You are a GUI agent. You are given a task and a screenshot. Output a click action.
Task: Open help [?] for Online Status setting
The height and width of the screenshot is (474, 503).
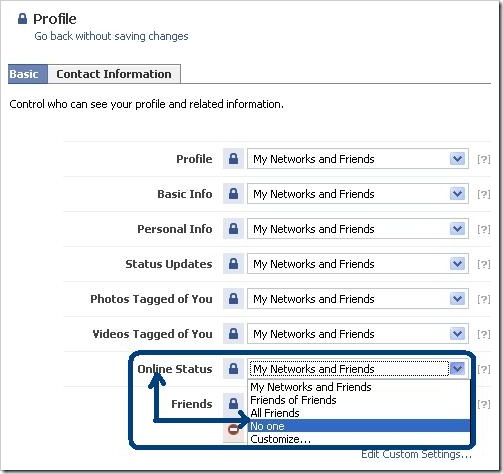pos(483,369)
